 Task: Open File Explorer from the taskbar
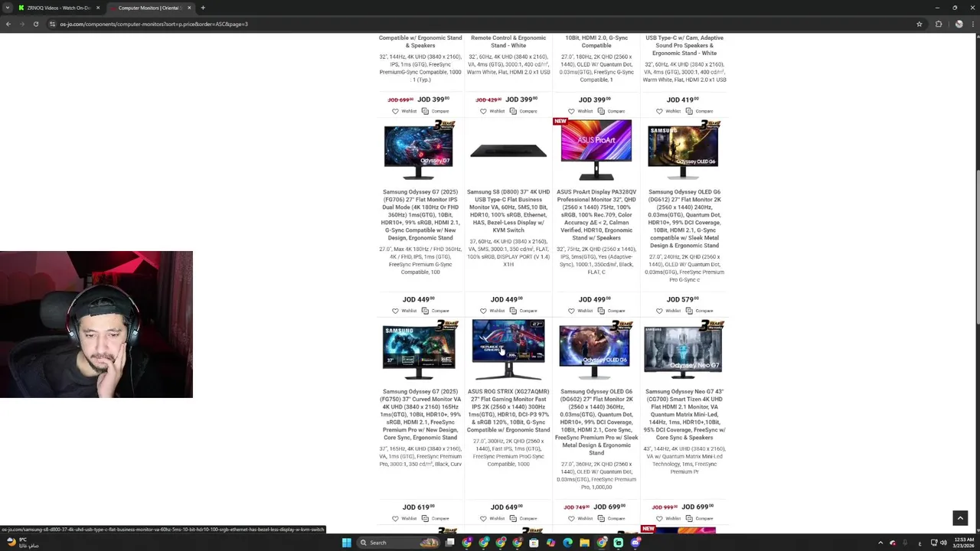[584, 543]
